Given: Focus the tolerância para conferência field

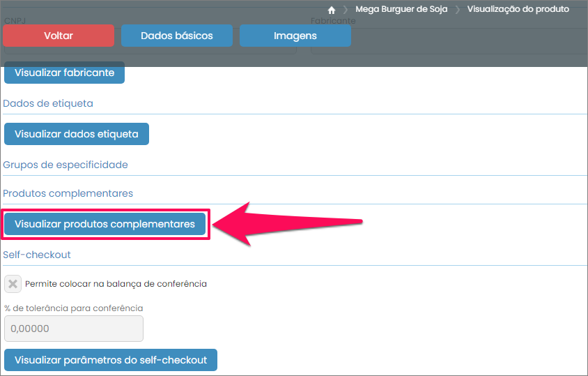Looking at the screenshot, I should (73, 329).
